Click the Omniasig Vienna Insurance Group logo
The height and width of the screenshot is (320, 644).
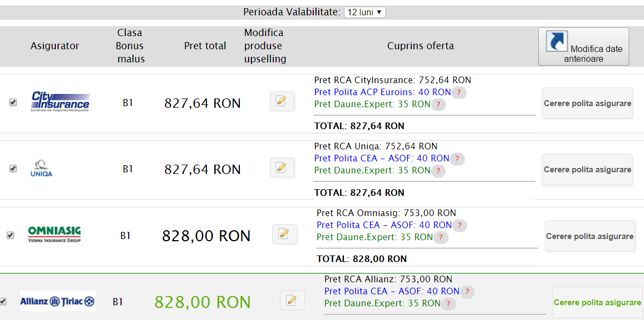54,234
